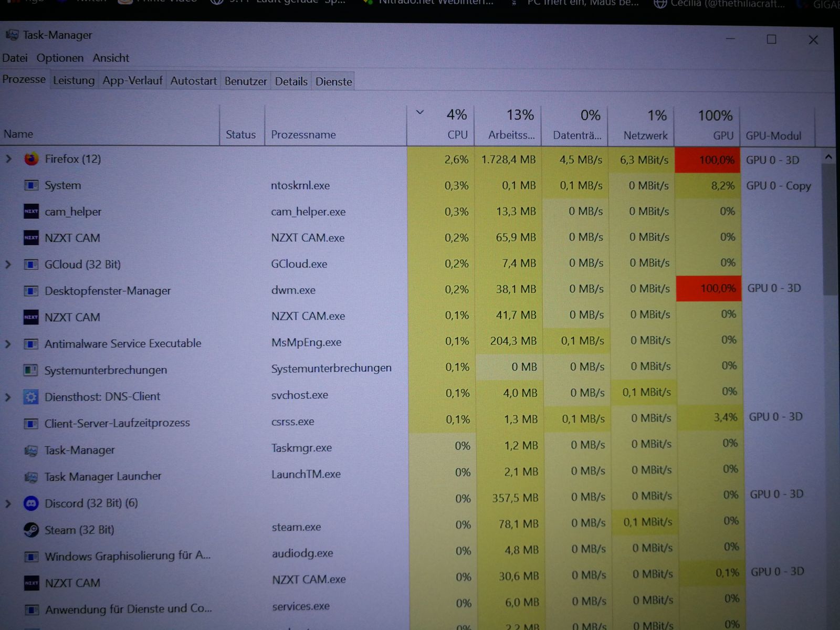This screenshot has width=840, height=630.
Task: Expand the Firefox (12) process group
Action: click(x=8, y=159)
